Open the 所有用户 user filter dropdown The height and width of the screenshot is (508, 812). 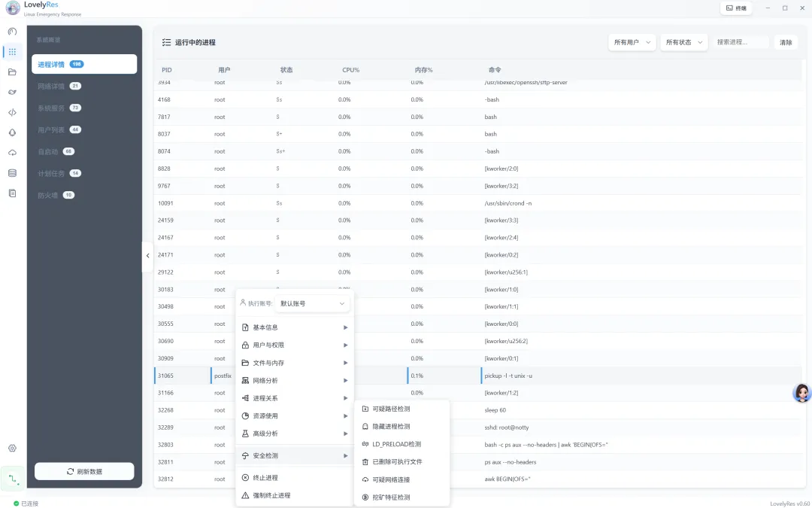[632, 42]
